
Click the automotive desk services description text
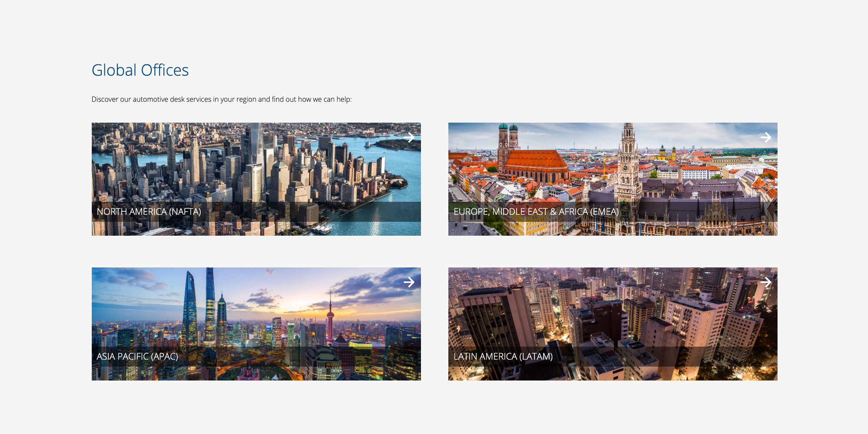pyautogui.click(x=221, y=99)
